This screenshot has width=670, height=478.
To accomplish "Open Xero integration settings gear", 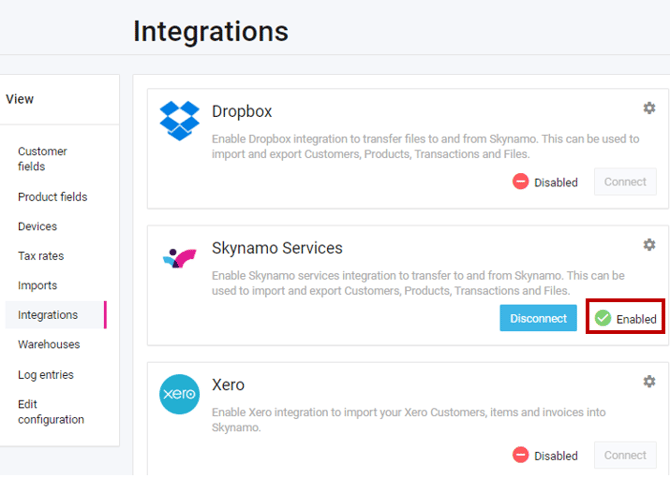I will (649, 381).
